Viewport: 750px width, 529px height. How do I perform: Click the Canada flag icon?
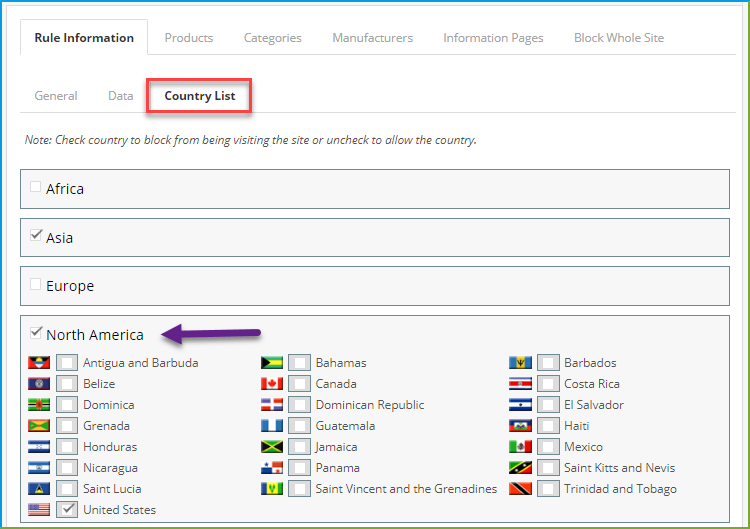[x=272, y=384]
